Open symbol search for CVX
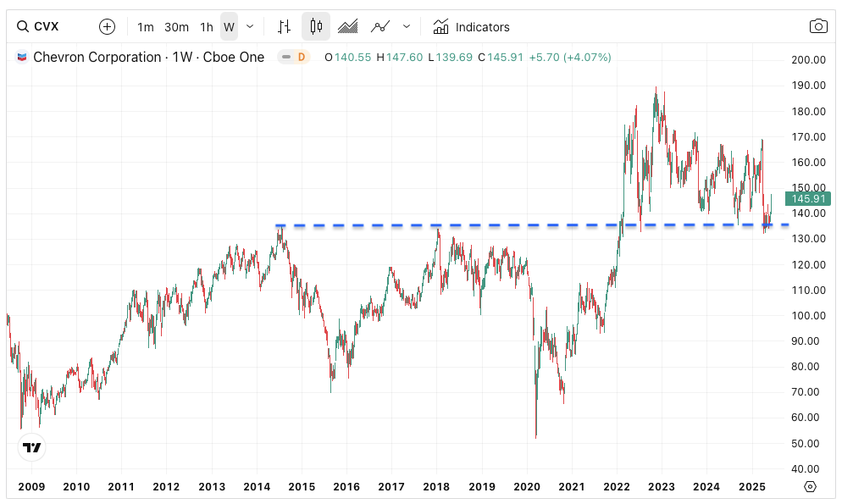This screenshot has width=842, height=504. 37,26
